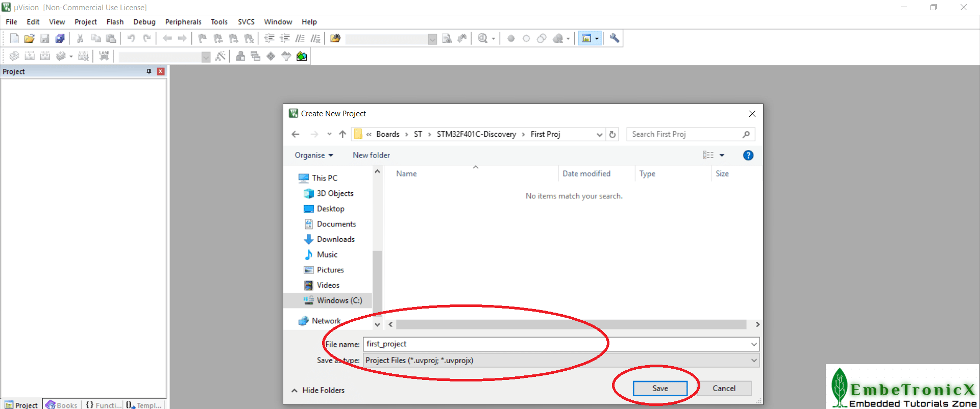This screenshot has width=980, height=409.
Task: Open the Debug menu
Action: [144, 22]
